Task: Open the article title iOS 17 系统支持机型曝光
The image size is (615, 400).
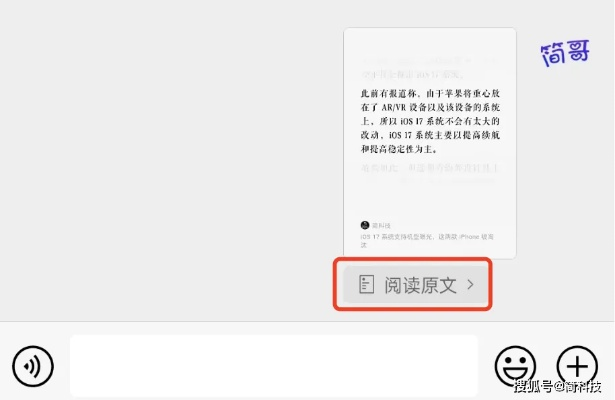Action: click(x=427, y=240)
